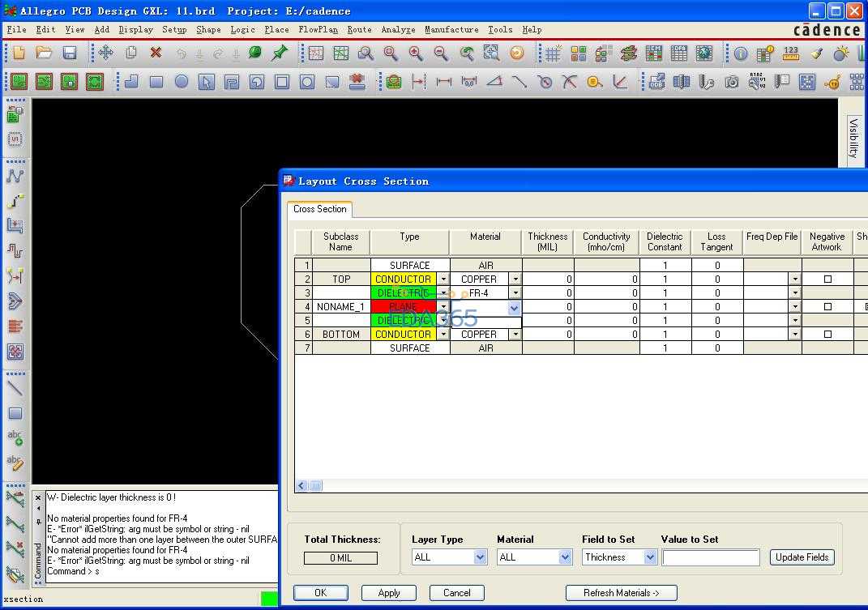Image resolution: width=868 pixels, height=610 pixels.
Task: Click the New file icon in toolbar
Action: tap(19, 53)
